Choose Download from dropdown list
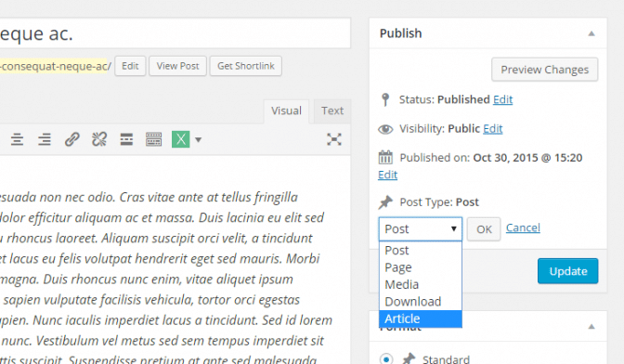This screenshot has width=624, height=364. point(421,302)
